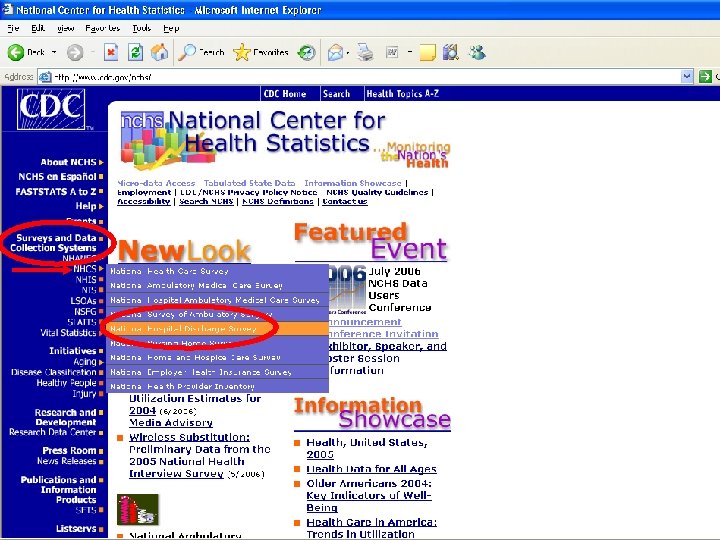The image size is (720, 540).
Task: Open the Mail button dropdown arrow
Action: coord(348,53)
